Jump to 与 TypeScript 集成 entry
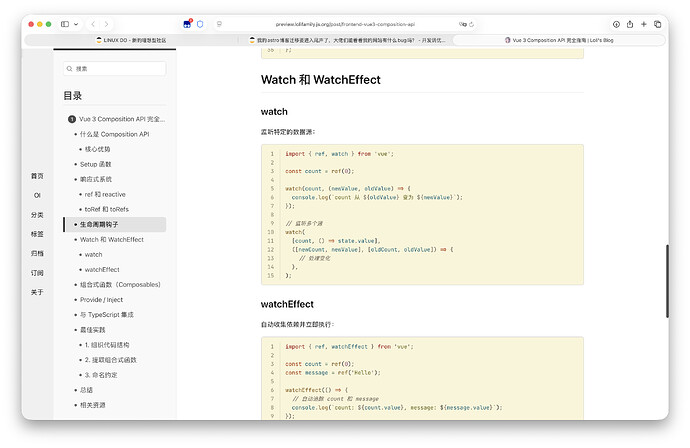690x448 pixels. click(x=106, y=315)
